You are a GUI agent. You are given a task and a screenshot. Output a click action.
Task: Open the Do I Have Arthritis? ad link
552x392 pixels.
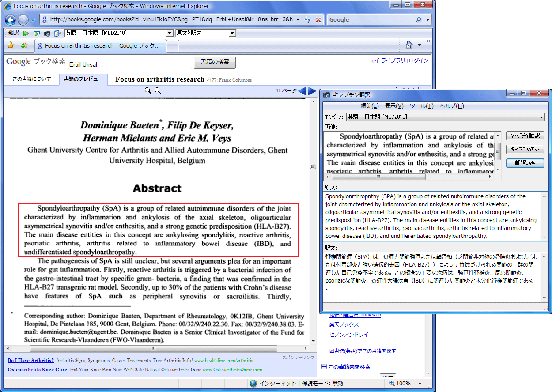(x=30, y=360)
